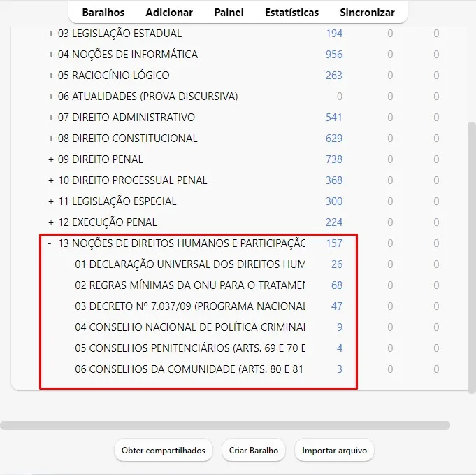Viewport: 476px width, 475px height.
Task: Open deck 12 EXECUÇÃO PENAL
Action: 107,222
